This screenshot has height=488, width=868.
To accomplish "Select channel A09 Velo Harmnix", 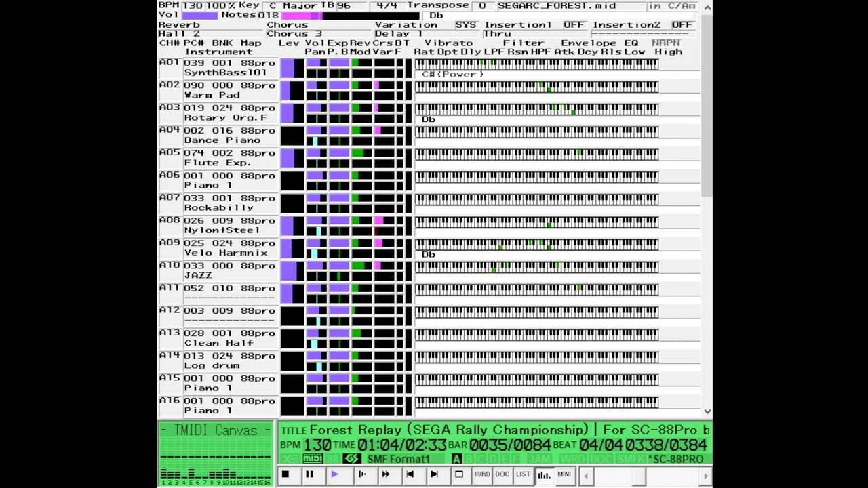I will tap(219, 248).
